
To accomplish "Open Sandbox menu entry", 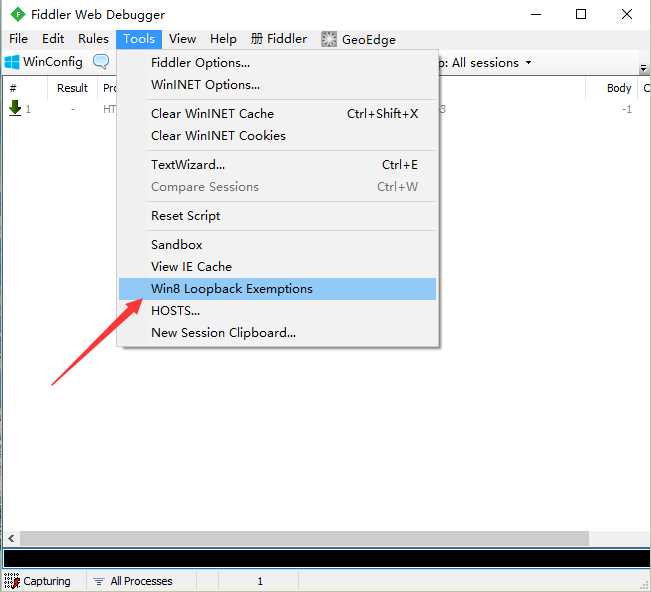I will pyautogui.click(x=277, y=245).
